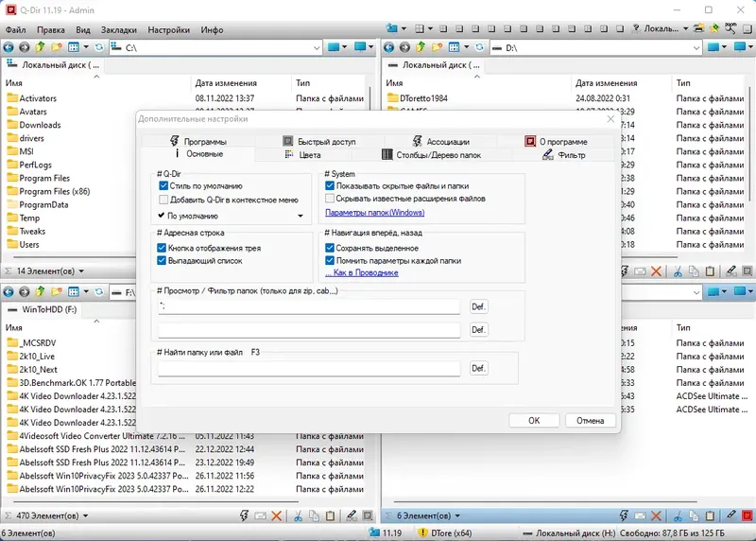Click Def. button beside 'Найти папку или файл'
Screen dimensions: 756x541
point(478,368)
